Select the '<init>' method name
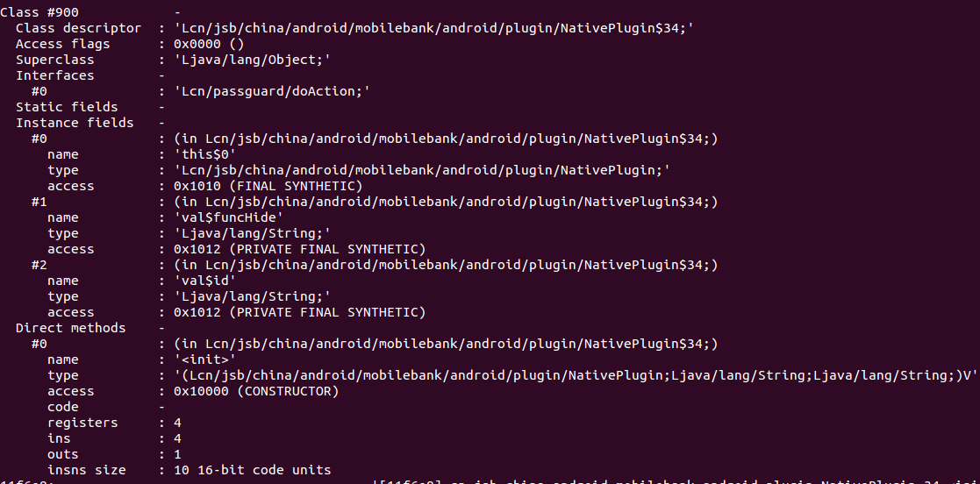 click(x=205, y=359)
